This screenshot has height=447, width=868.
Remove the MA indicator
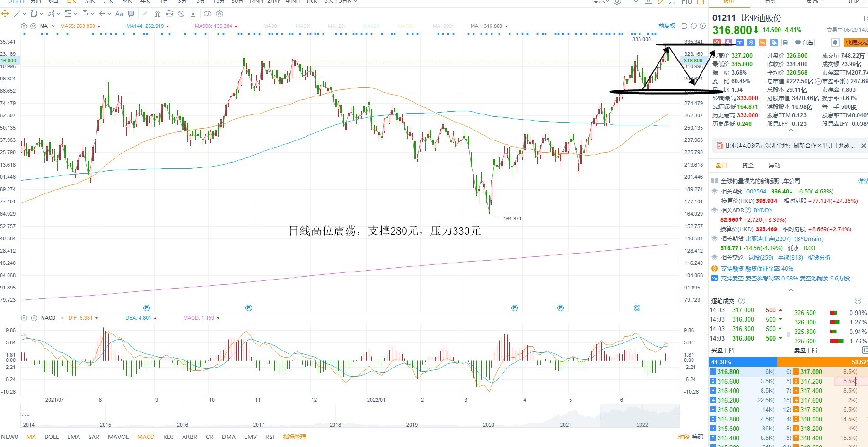(x=34, y=26)
